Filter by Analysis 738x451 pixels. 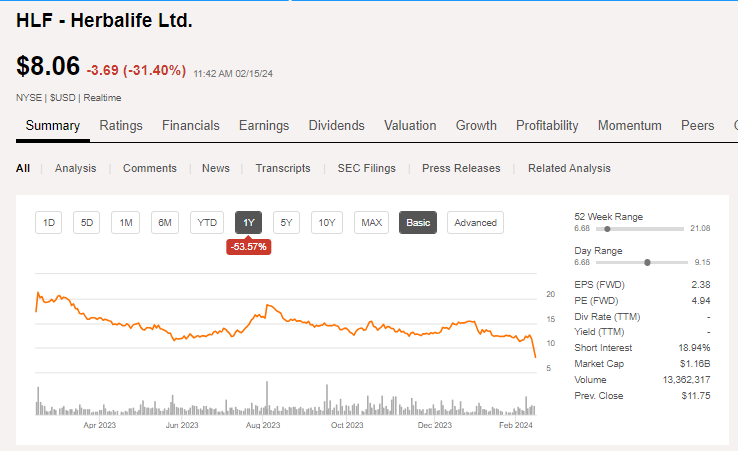pos(75,168)
